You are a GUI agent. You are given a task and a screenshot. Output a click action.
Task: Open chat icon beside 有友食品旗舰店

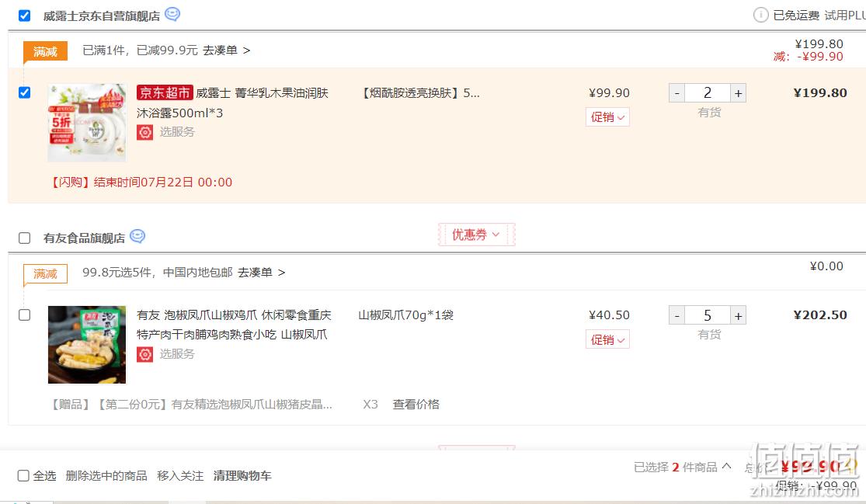coord(137,236)
